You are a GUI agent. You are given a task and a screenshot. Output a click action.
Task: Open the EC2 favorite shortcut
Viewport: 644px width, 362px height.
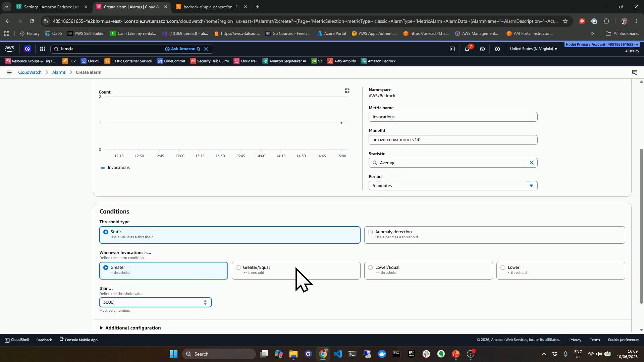click(69, 61)
